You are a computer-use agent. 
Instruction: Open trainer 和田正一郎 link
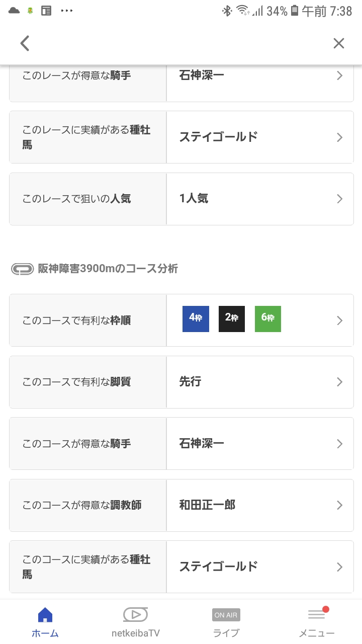pyautogui.click(x=207, y=505)
